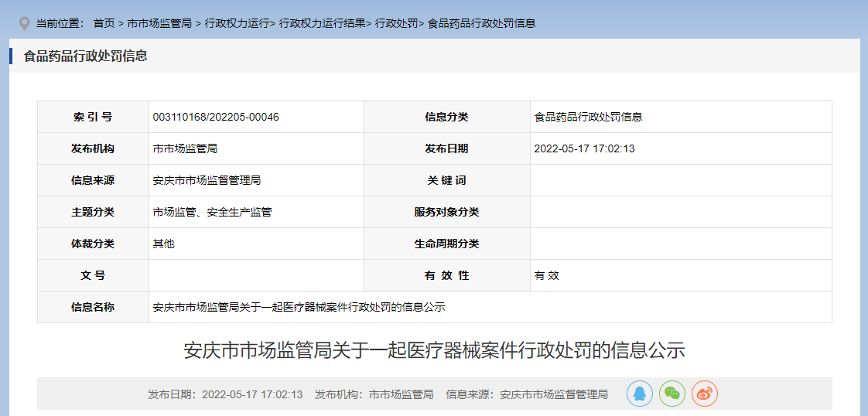Viewport: 868px width, 416px height.
Task: Click the 关键词 label cell
Action: [446, 180]
